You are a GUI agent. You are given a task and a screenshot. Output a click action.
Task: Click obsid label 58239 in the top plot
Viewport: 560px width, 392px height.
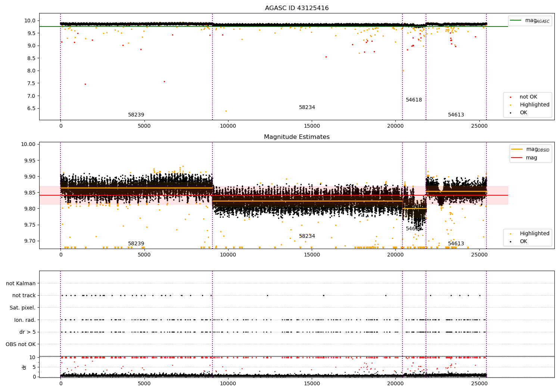point(136,115)
